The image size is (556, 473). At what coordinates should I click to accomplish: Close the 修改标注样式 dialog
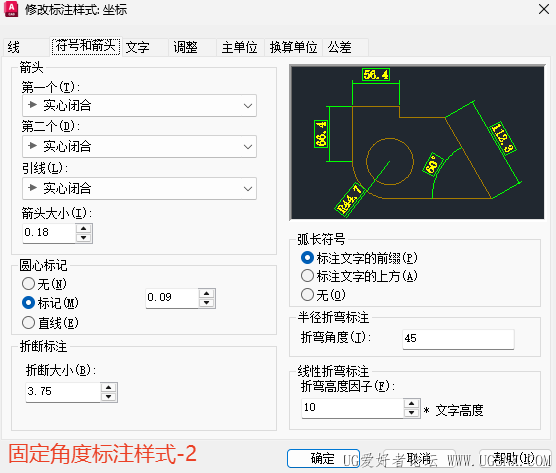point(544,9)
